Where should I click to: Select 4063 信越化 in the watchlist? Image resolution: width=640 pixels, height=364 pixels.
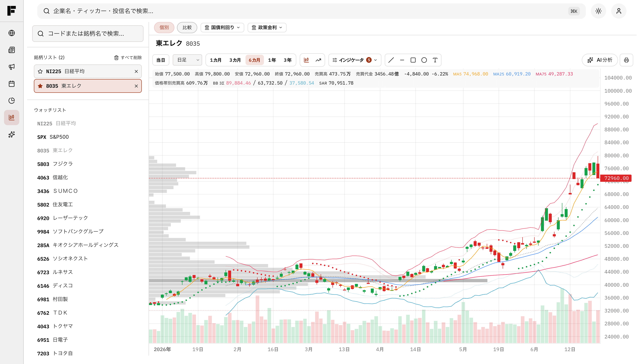pyautogui.click(x=88, y=178)
